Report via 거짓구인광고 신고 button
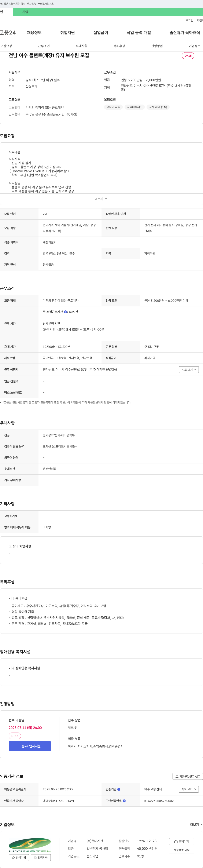The height and width of the screenshot is (868, 203). point(188,776)
